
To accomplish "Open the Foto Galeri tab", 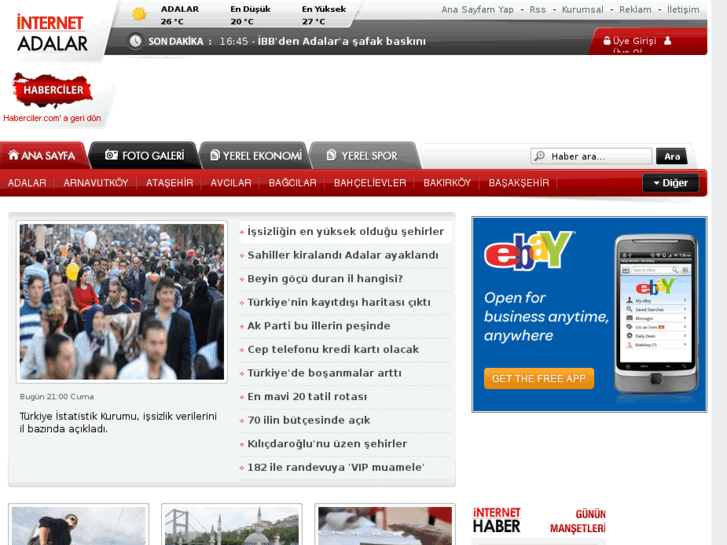I will coord(144,155).
